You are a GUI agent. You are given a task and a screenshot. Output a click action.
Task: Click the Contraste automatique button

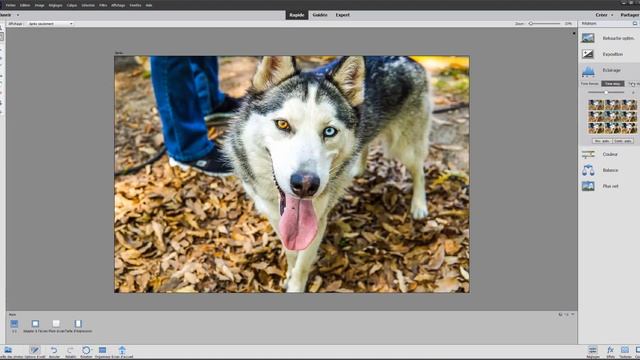(x=623, y=141)
